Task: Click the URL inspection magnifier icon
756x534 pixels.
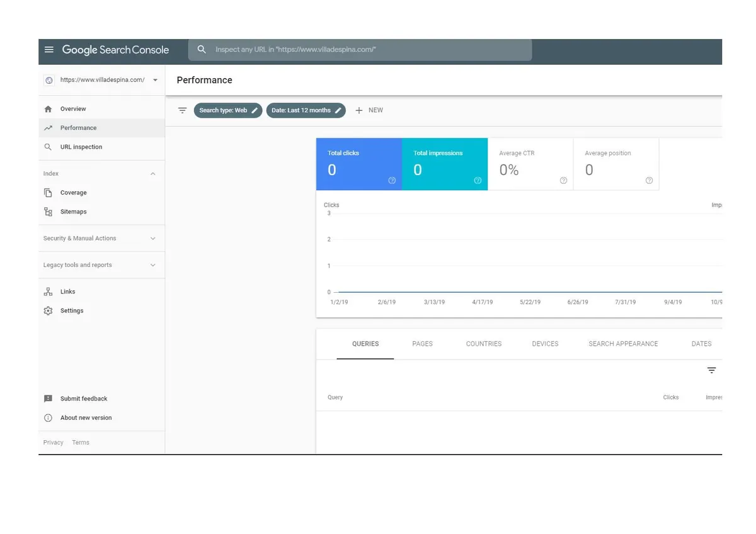Action: click(x=49, y=147)
